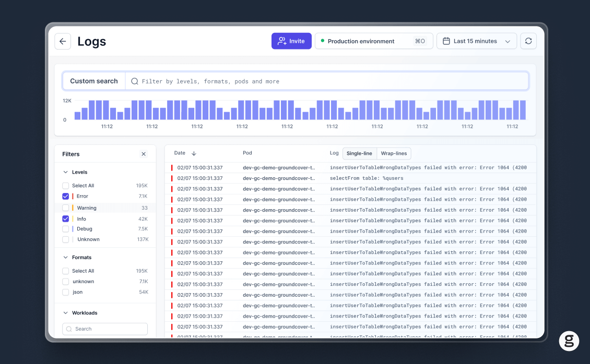Enable the Warning level checkbox
Viewport: 590px width, 364px height.
65,208
